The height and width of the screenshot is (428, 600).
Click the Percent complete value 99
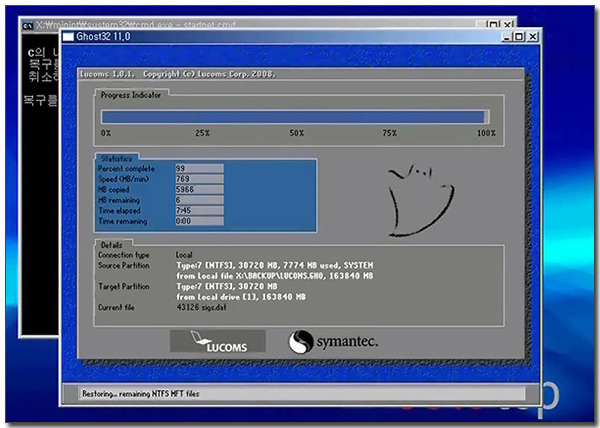click(199, 168)
